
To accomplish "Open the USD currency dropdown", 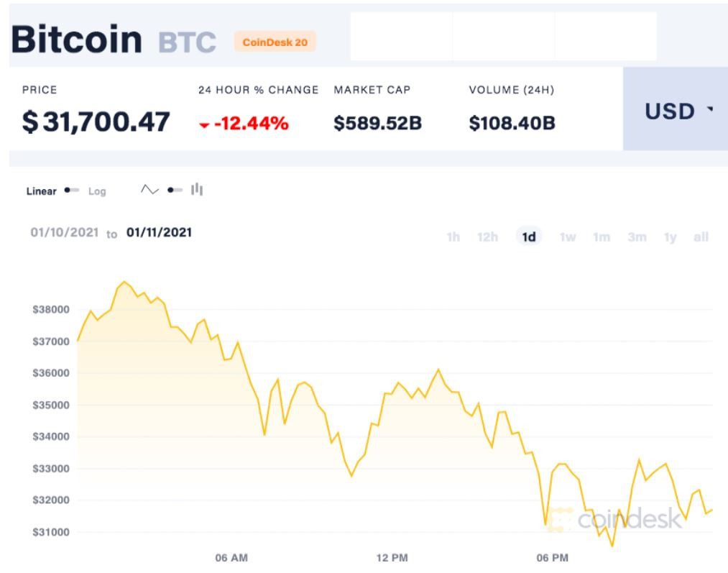I will tap(675, 111).
